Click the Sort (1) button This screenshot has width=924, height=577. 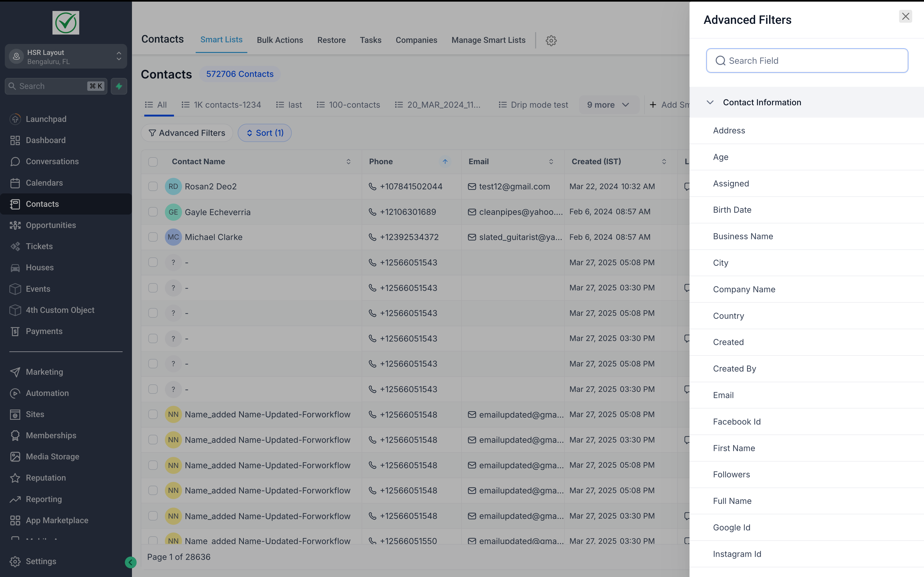pyautogui.click(x=264, y=132)
